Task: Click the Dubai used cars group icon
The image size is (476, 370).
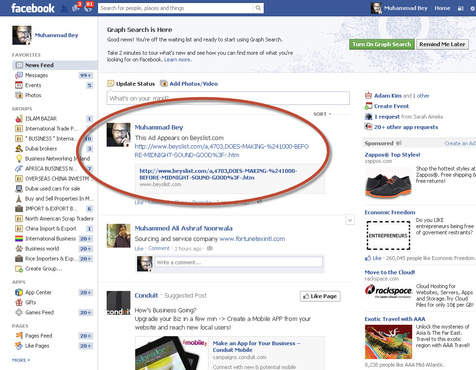Action: point(19,188)
